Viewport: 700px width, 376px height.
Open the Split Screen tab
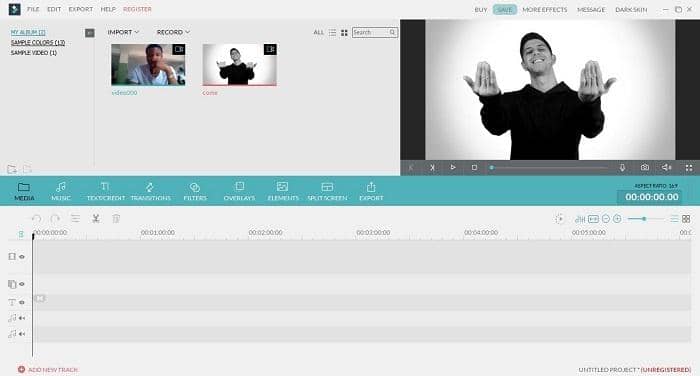pos(327,191)
